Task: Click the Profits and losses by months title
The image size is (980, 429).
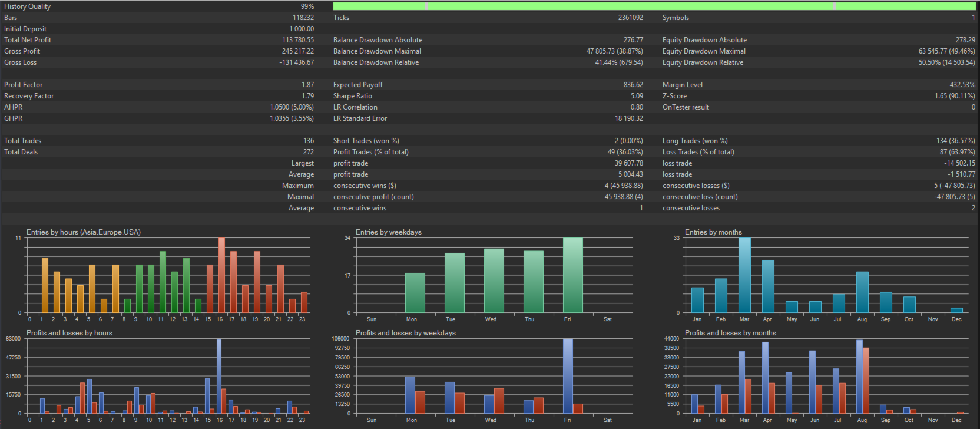Action: pyautogui.click(x=730, y=333)
